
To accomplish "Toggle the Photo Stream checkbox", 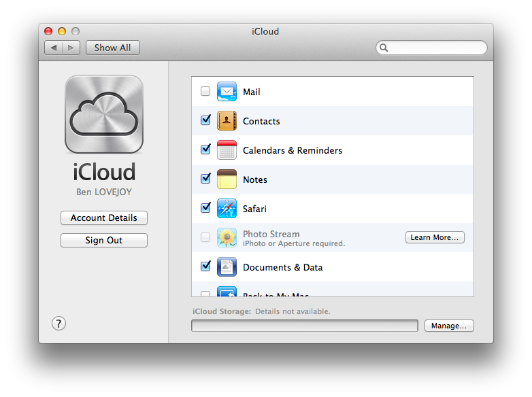I will (205, 237).
